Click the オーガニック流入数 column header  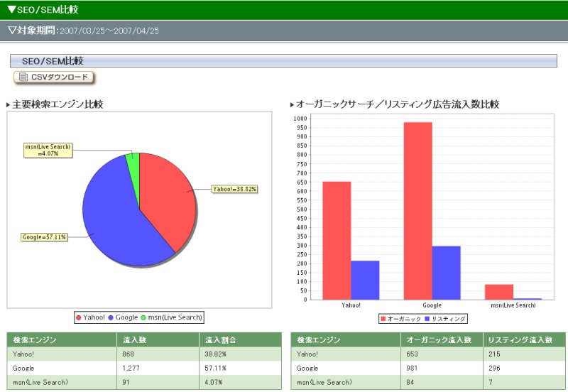[442, 340]
